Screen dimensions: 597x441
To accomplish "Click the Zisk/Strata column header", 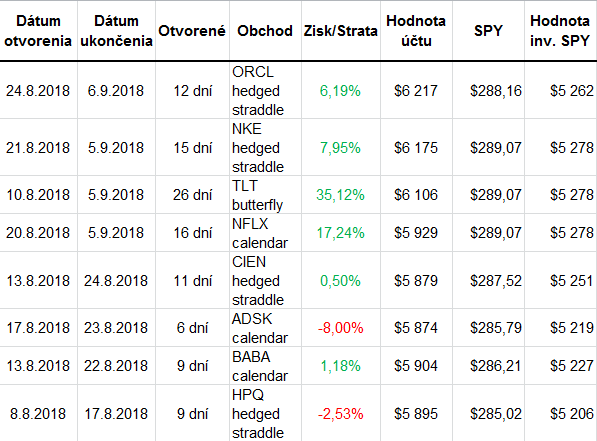I will pyautogui.click(x=341, y=30).
